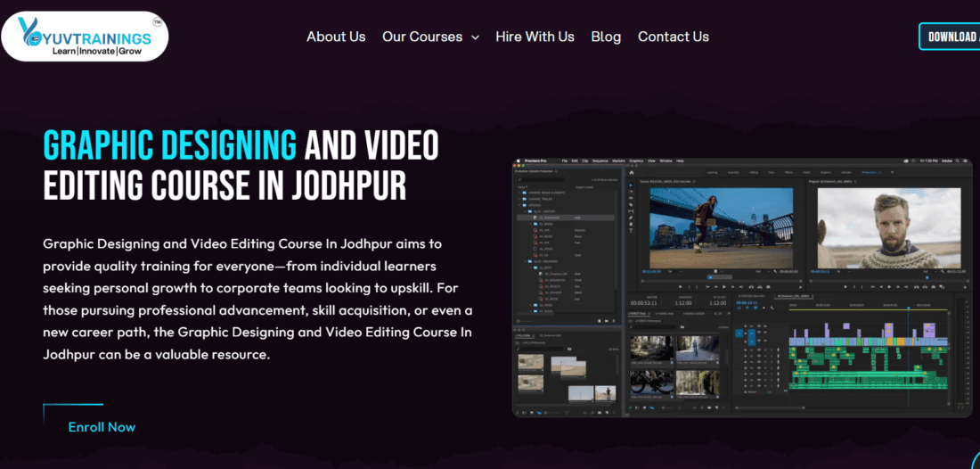Click the bearded man Program monitor preview
The width and height of the screenshot is (980, 469).
pos(888,226)
